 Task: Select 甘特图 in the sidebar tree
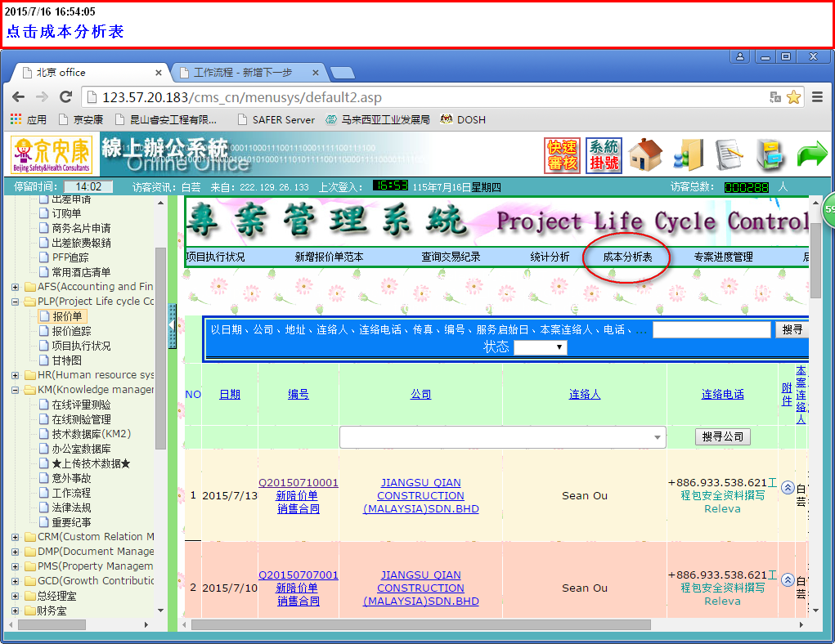[67, 360]
